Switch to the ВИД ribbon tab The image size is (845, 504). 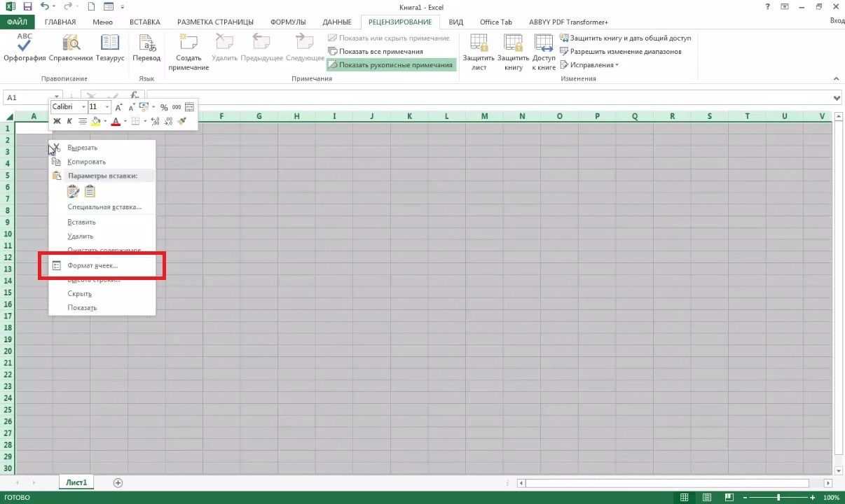pyautogui.click(x=455, y=22)
